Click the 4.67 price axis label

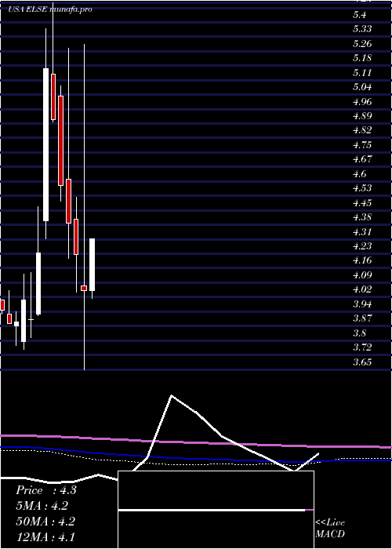362,159
